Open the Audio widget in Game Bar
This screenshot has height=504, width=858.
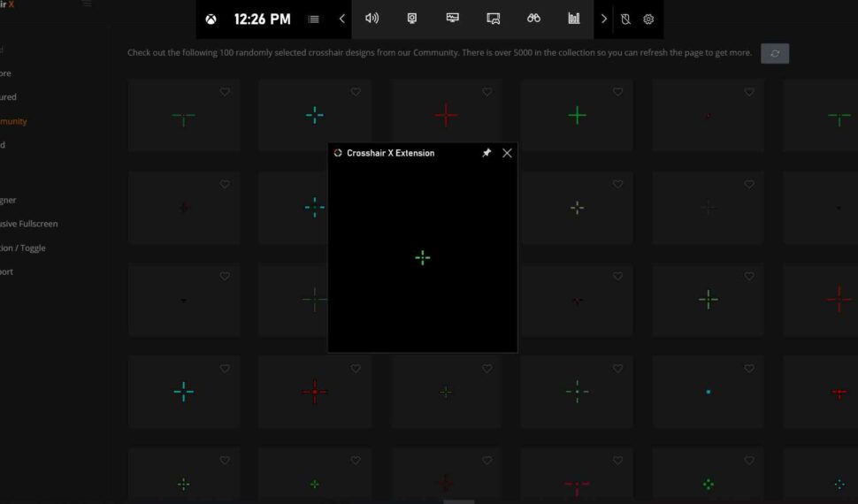coord(372,19)
